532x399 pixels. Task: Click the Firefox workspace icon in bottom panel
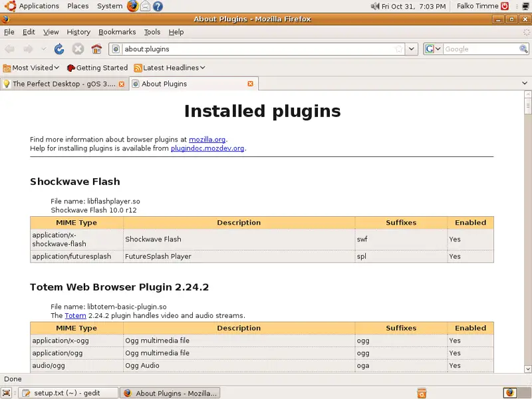pos(510,392)
